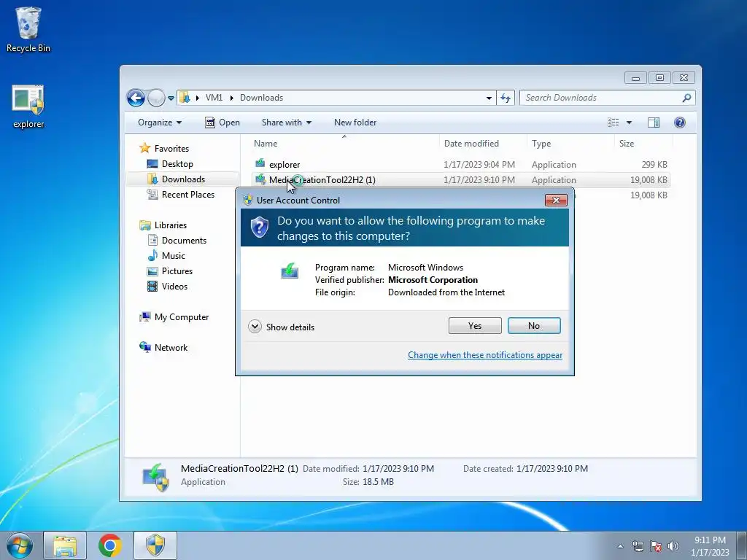Image resolution: width=747 pixels, height=560 pixels.
Task: Close the User Account Control dialog
Action: [x=556, y=200]
